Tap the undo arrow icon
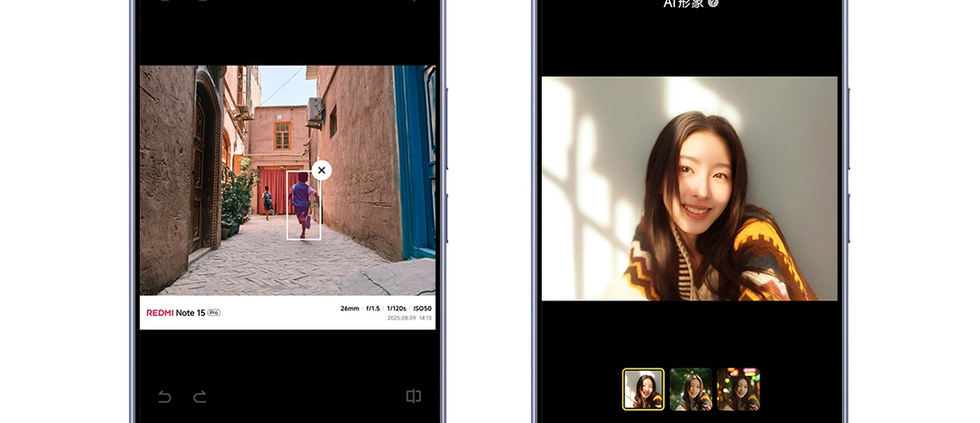 (x=164, y=397)
